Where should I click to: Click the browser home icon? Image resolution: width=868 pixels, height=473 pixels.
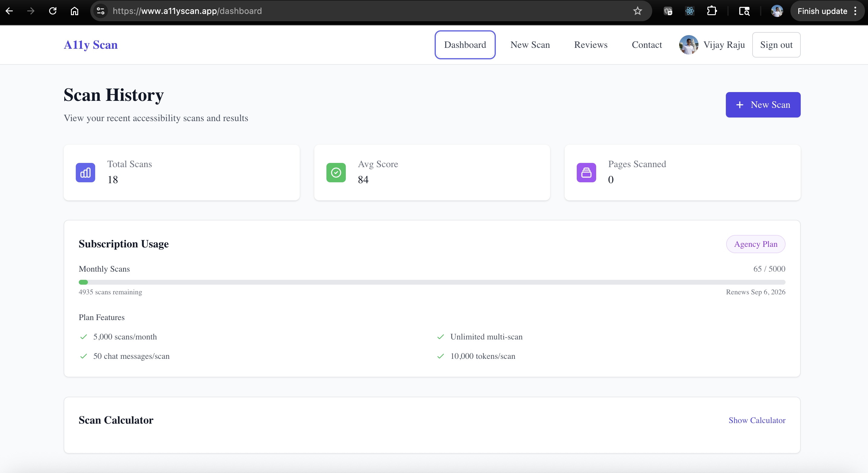point(75,11)
